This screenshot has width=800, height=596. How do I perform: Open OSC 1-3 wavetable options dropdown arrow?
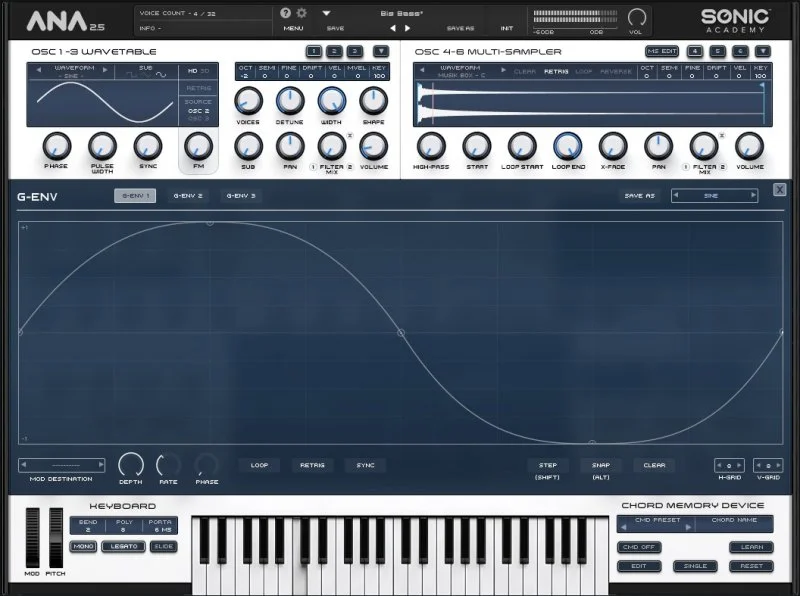[x=381, y=51]
